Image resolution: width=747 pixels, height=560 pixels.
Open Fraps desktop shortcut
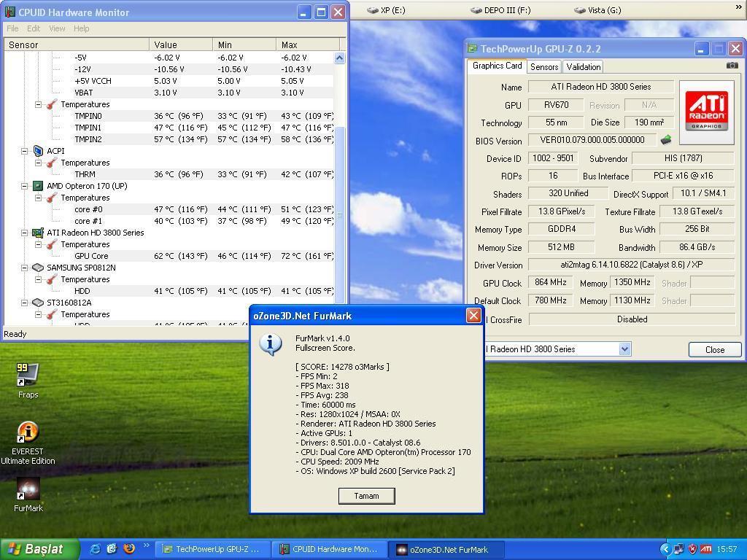point(28,380)
